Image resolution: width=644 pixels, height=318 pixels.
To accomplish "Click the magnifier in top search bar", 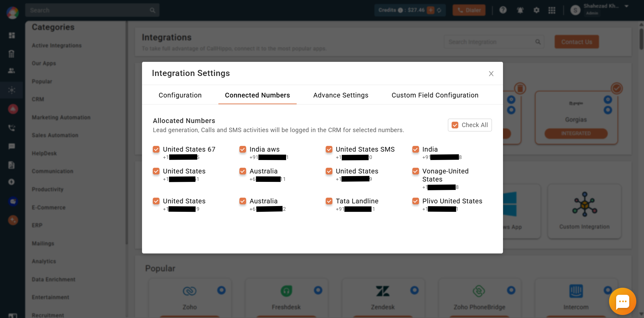I will tap(153, 10).
